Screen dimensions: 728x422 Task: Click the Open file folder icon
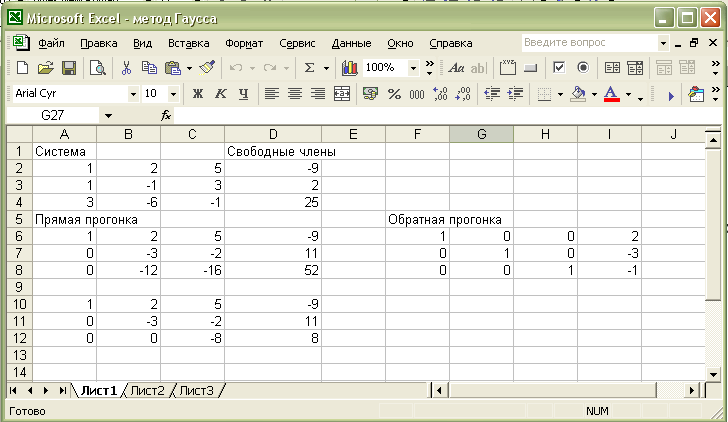(46, 68)
